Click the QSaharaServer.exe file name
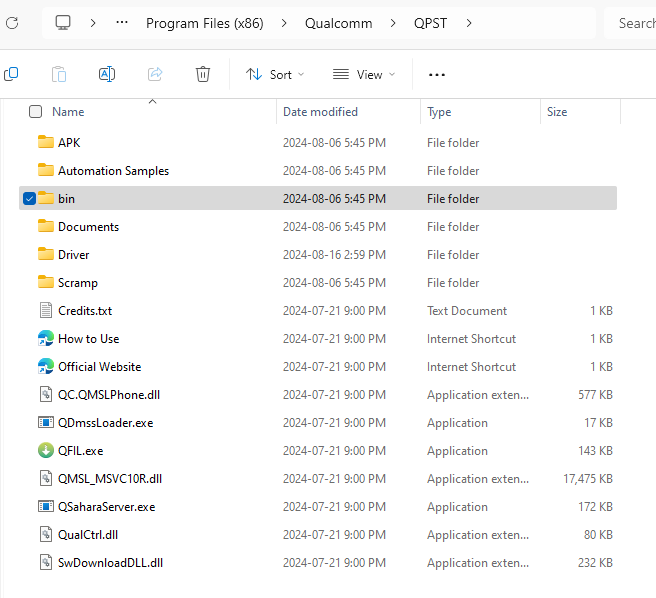The image size is (656, 598). tap(107, 507)
